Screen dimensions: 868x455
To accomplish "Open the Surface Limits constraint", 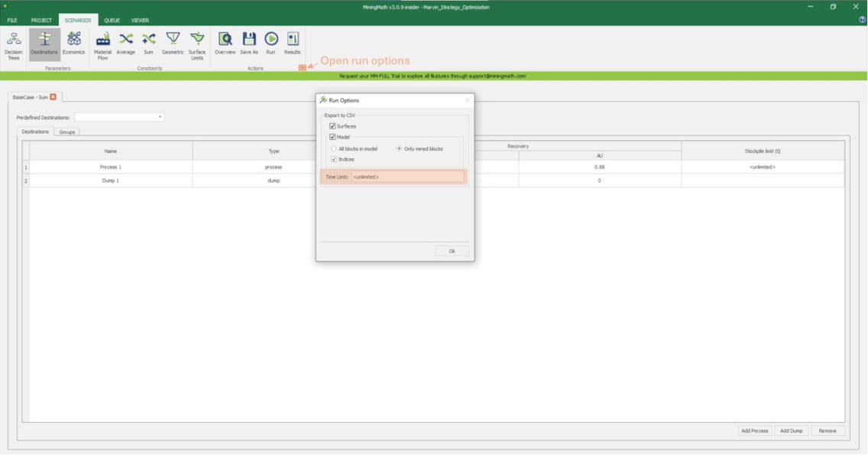I will tap(197, 44).
